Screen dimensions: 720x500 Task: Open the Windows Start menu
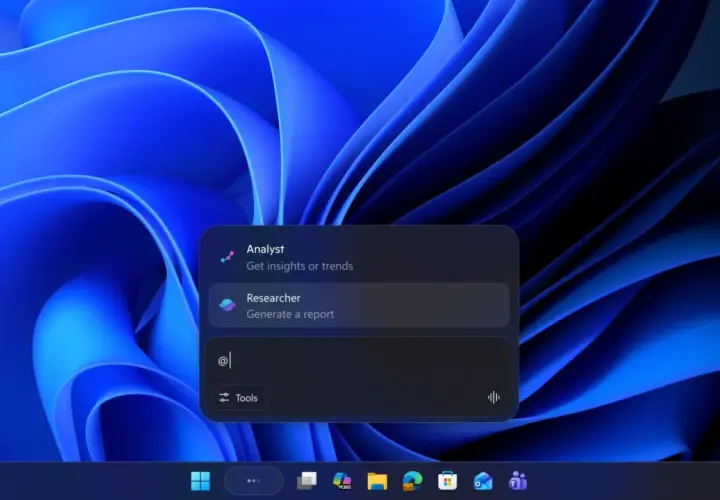pos(200,481)
